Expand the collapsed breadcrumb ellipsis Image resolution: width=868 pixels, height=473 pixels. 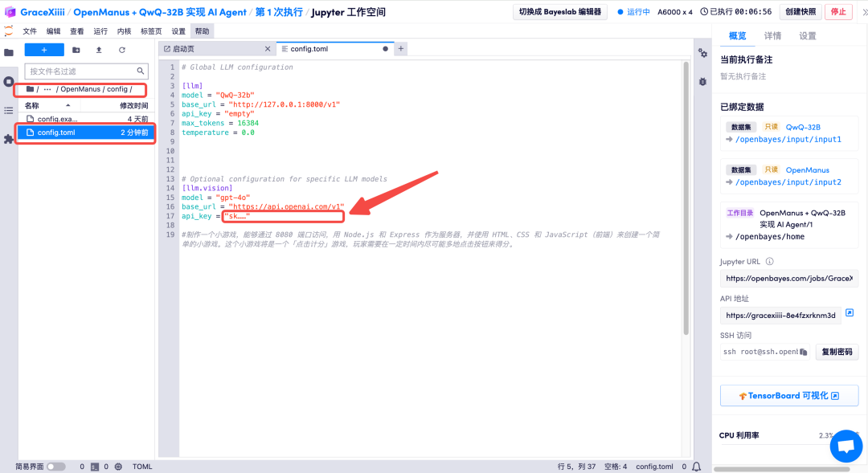point(47,89)
